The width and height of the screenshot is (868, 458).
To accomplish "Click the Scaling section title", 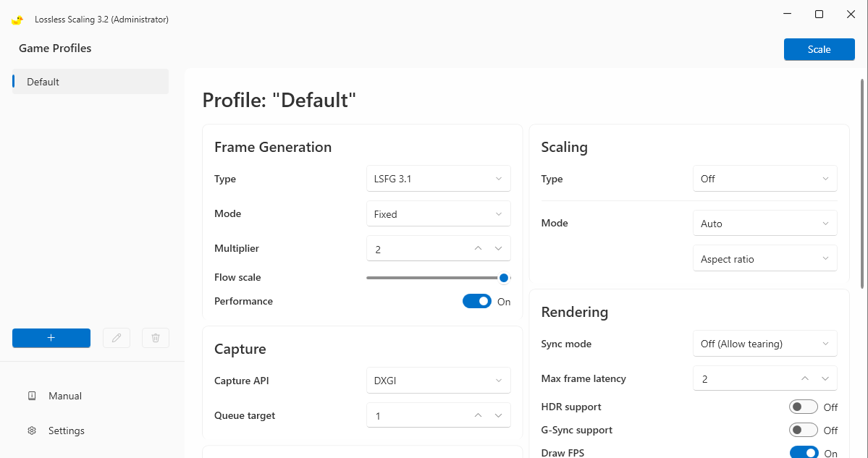I will point(564,147).
